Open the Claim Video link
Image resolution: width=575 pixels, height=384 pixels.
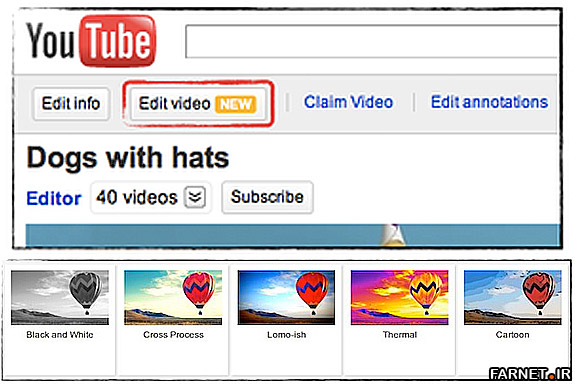(348, 102)
